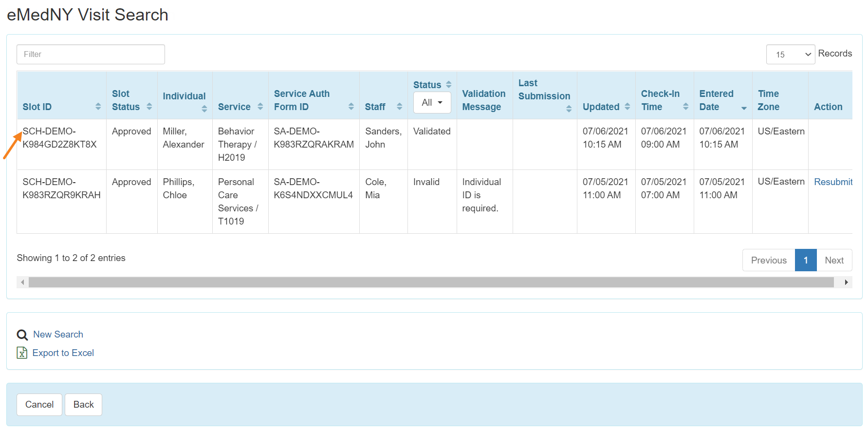Click the New Search link
The image size is (868, 432).
click(x=58, y=335)
